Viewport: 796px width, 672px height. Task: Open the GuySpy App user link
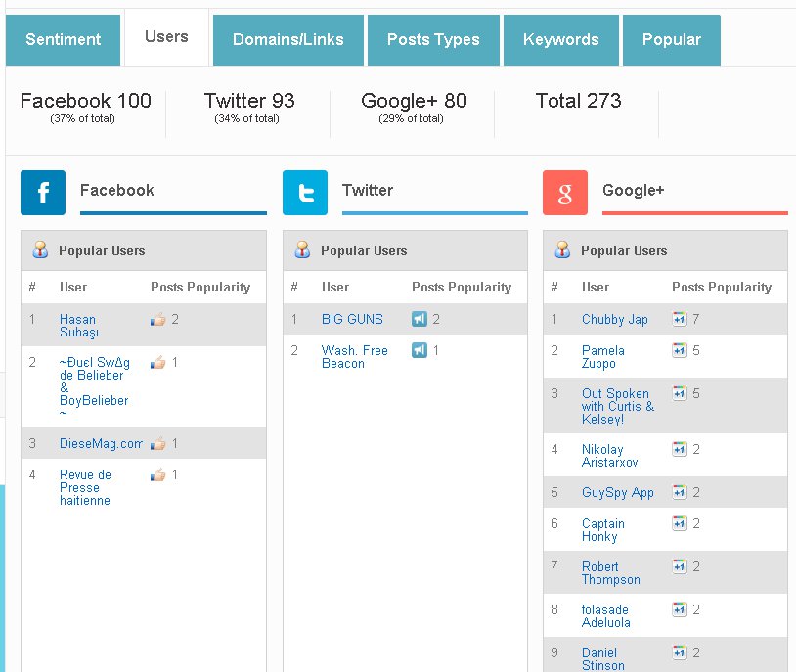(618, 493)
